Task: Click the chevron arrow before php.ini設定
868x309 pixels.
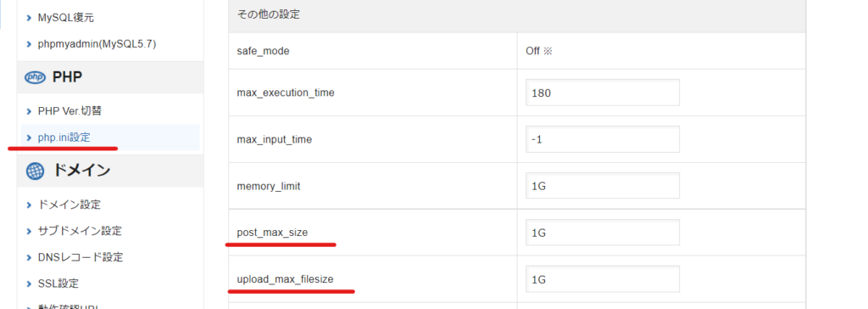Action: pos(29,138)
